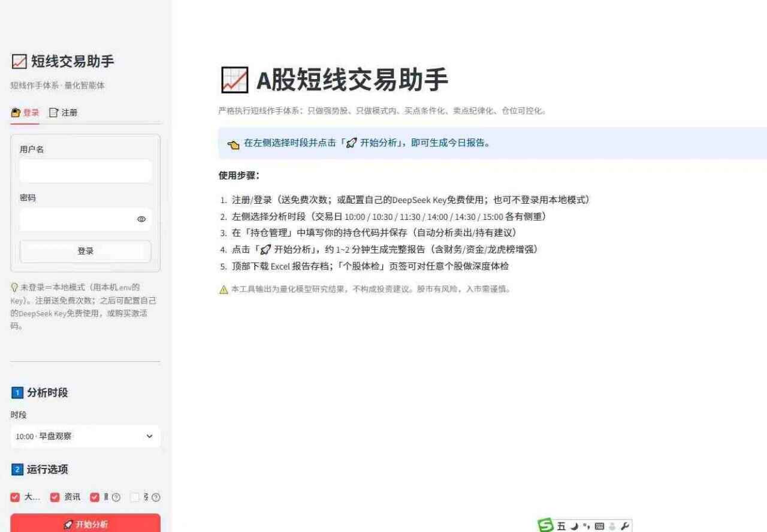
Task: Click the tagline 严格执行短线作手体系
Action: (x=382, y=111)
